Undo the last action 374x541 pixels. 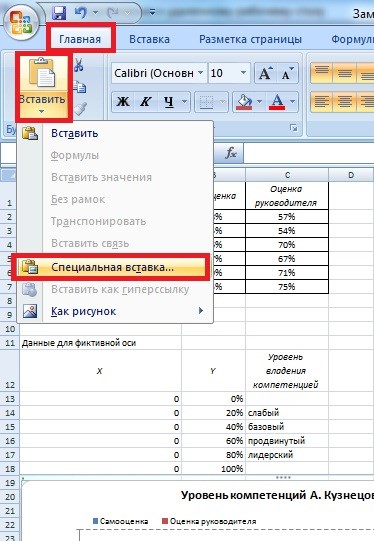click(x=81, y=13)
